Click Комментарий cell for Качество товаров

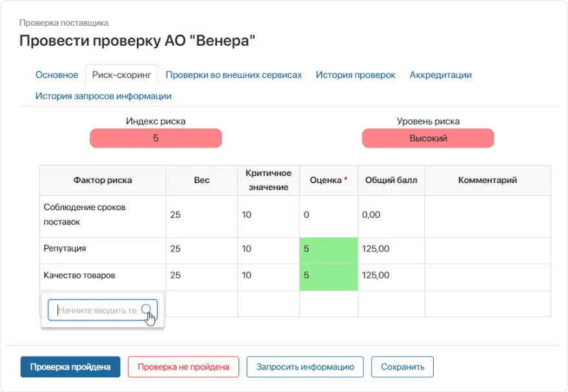coord(487,275)
